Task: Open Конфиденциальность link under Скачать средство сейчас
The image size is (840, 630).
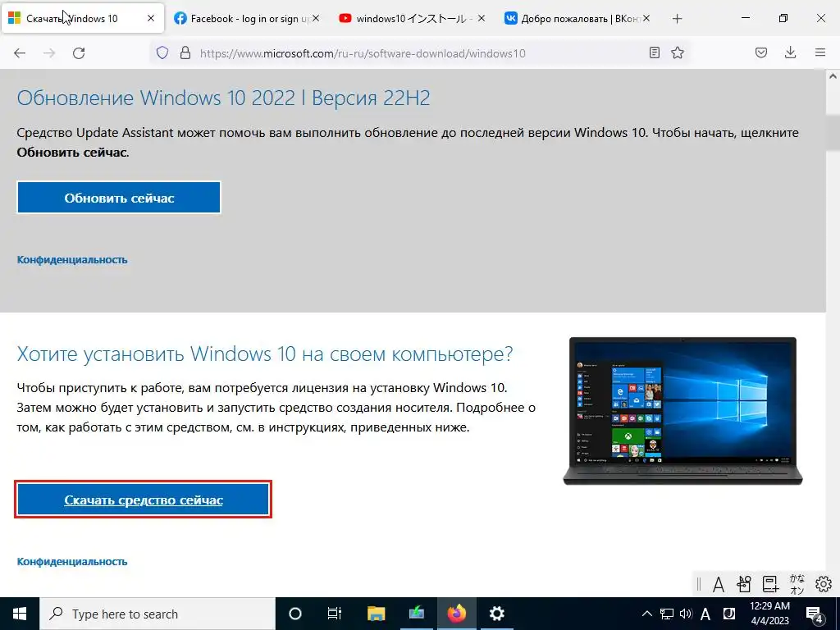Action: click(x=72, y=562)
